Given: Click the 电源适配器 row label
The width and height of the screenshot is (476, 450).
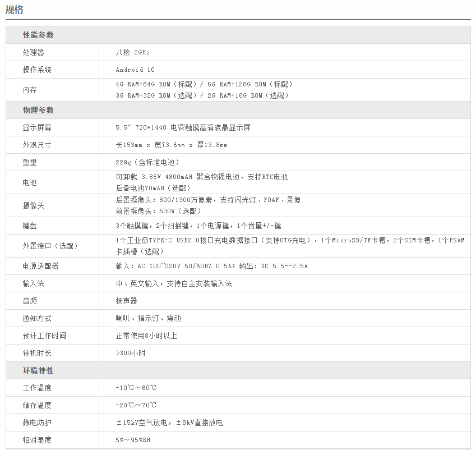Looking at the screenshot, I should coord(41,266).
